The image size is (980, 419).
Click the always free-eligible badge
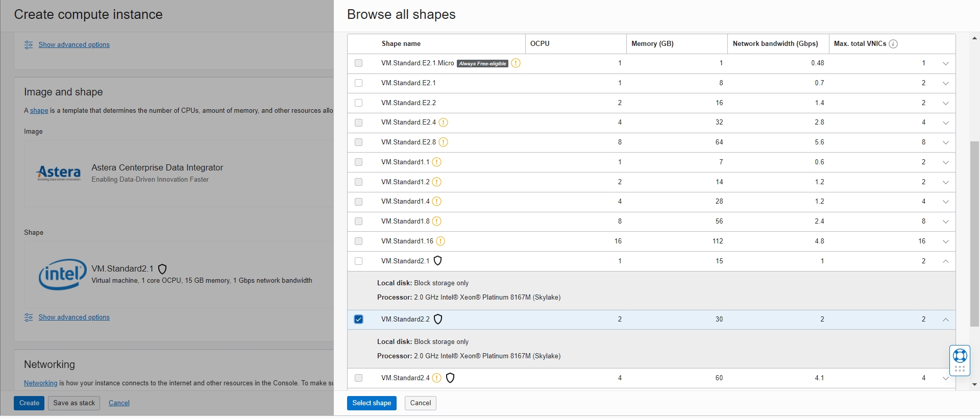(482, 64)
